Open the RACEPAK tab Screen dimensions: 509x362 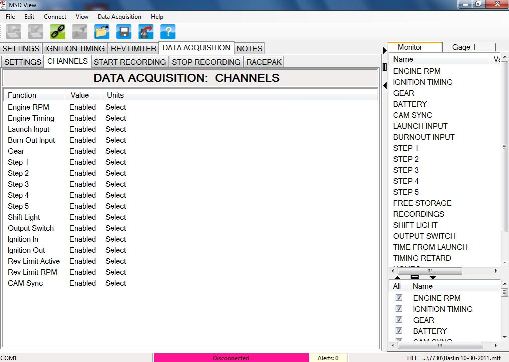coord(264,62)
